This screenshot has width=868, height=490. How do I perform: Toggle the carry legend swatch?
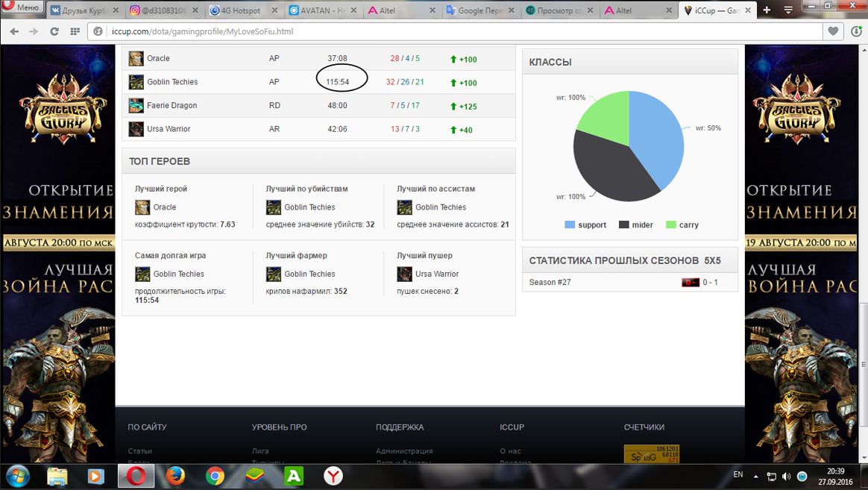671,224
